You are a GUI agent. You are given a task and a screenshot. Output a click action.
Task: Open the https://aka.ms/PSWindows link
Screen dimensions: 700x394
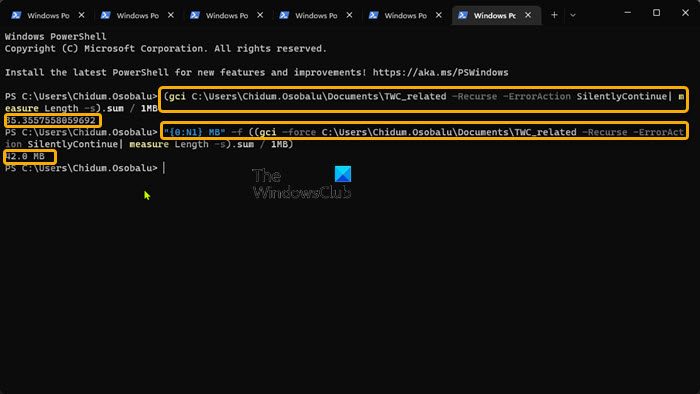440,72
